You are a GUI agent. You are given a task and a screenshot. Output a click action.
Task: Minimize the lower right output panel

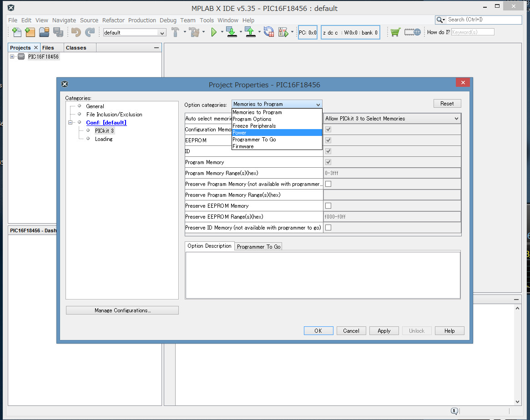click(x=516, y=300)
